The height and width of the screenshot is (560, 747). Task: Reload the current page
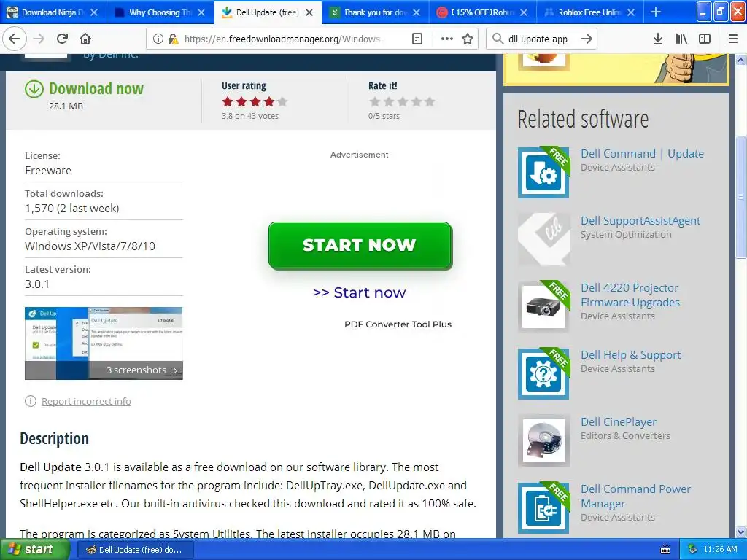tap(62, 39)
